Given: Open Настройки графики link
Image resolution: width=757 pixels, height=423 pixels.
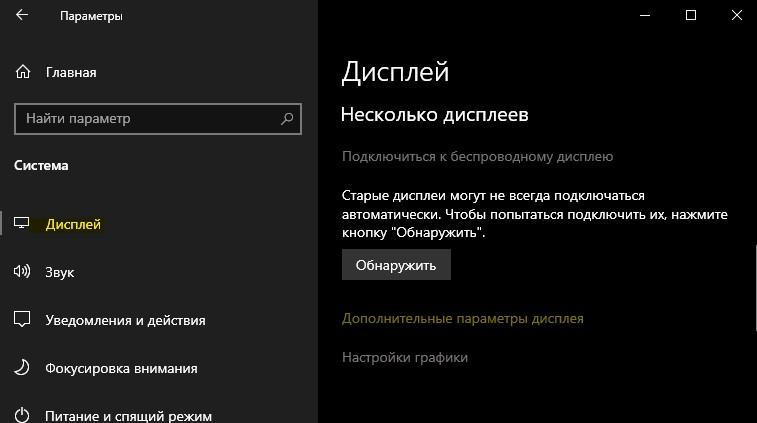Looking at the screenshot, I should pyautogui.click(x=405, y=357).
